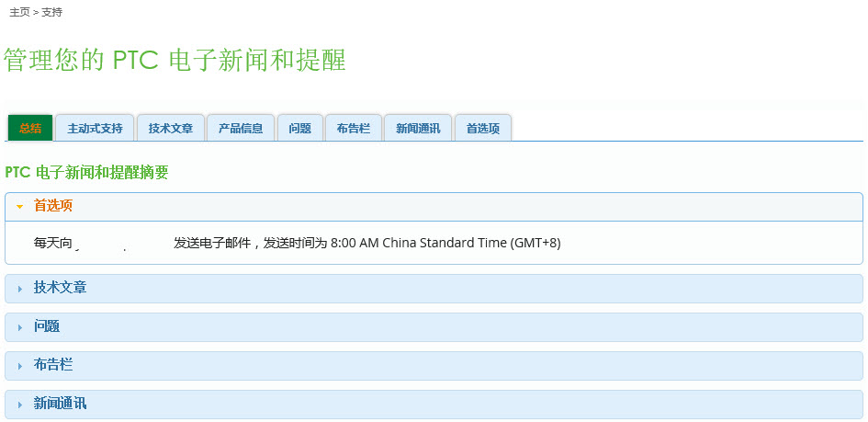Click the 首选项 accordion header title
This screenshot has height=422, width=868.
point(53,206)
